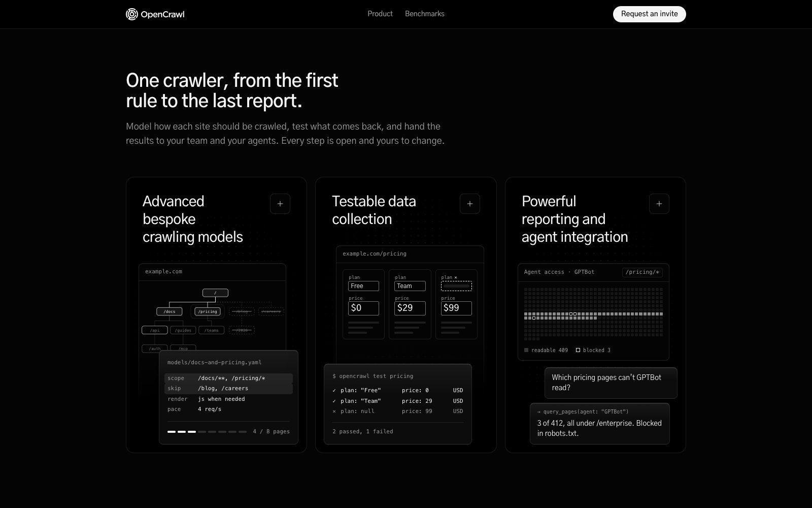Click the models/docs-and-pricing.yaml file name
Screen dimensions: 812x508
[x=215, y=362]
